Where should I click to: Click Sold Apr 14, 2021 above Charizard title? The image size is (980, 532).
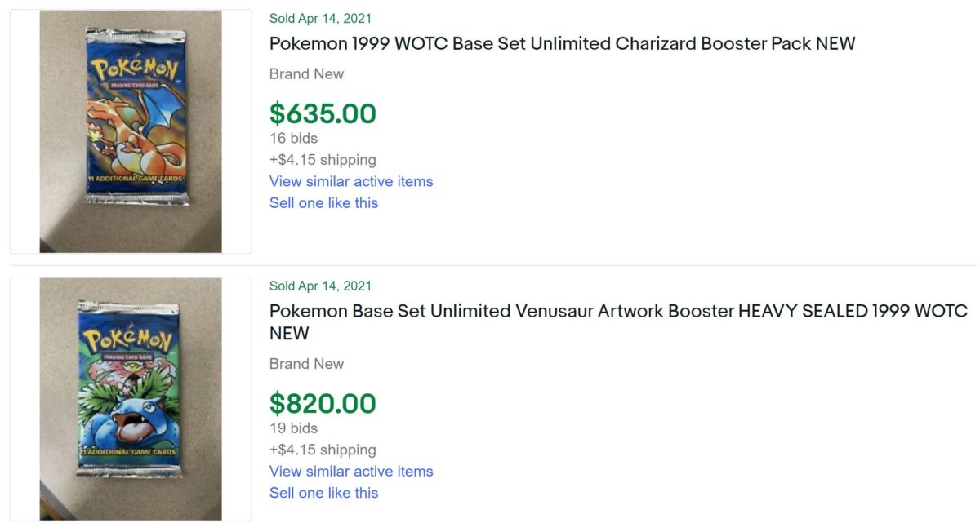318,18
